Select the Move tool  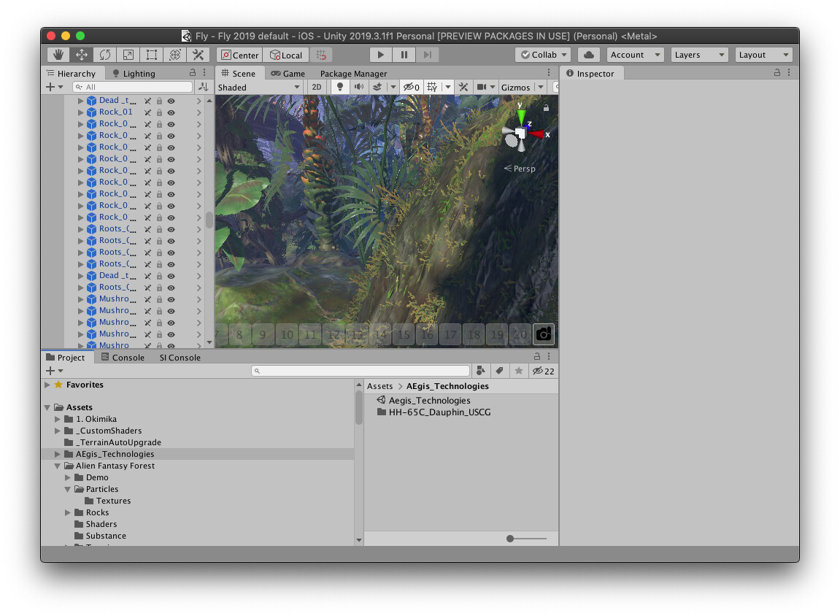point(81,55)
